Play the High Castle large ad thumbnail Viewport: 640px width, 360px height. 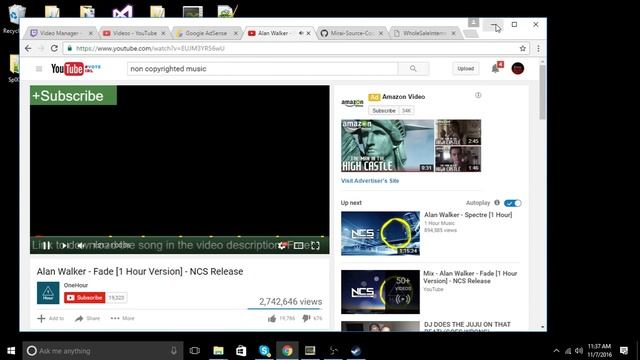click(387, 146)
